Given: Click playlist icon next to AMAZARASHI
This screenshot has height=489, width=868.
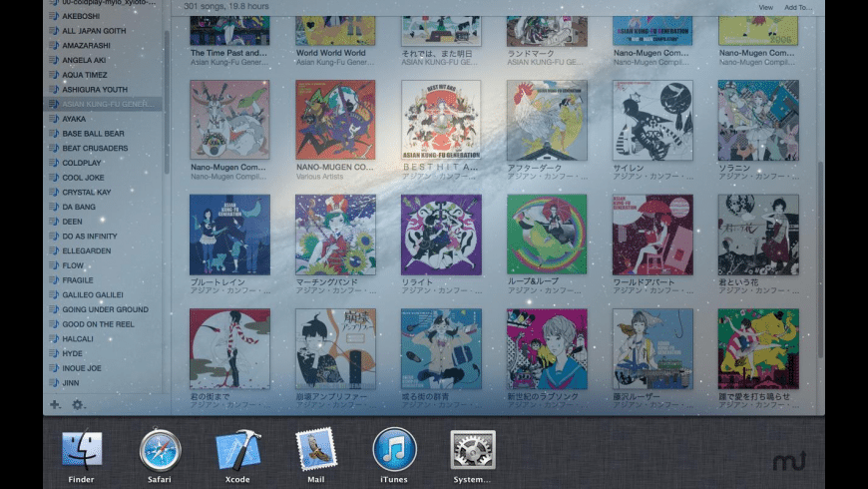Looking at the screenshot, I should (54, 46).
